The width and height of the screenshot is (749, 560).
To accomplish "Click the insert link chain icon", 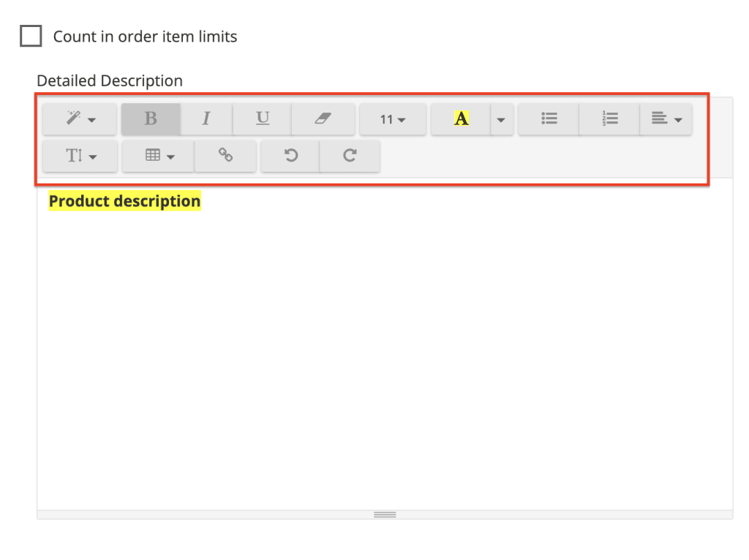I will point(225,156).
